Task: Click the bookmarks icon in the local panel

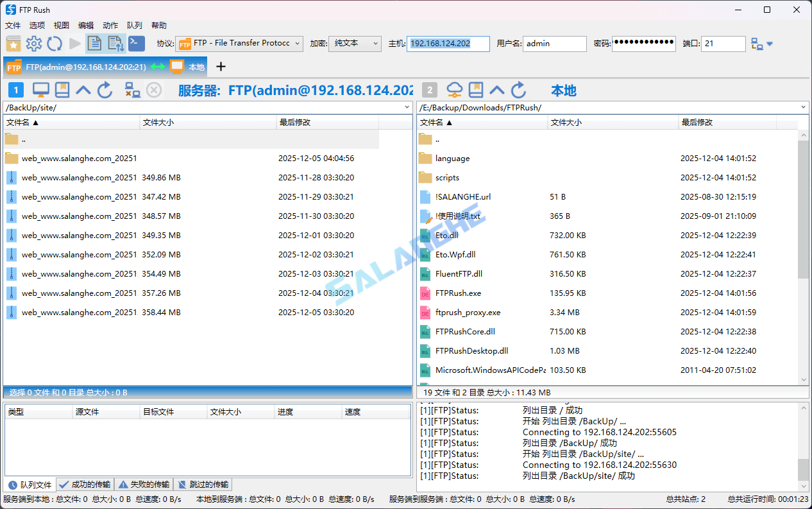Action: tap(475, 90)
